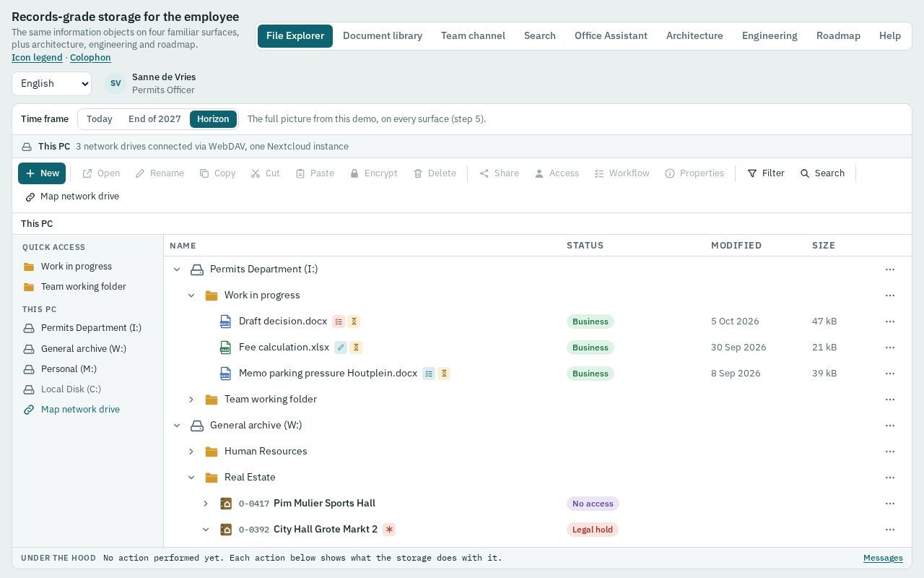Open more options for Pim Mulier Sports Hall

[890, 504]
